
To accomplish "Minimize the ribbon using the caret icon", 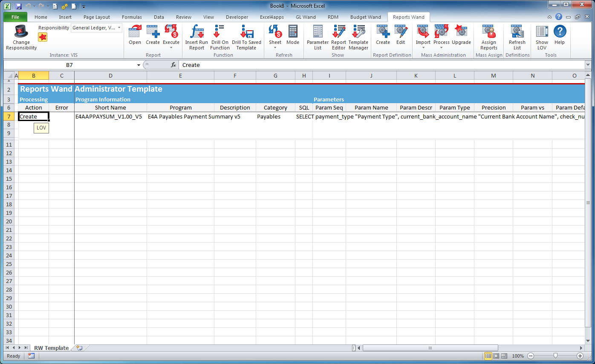I will [x=550, y=17].
